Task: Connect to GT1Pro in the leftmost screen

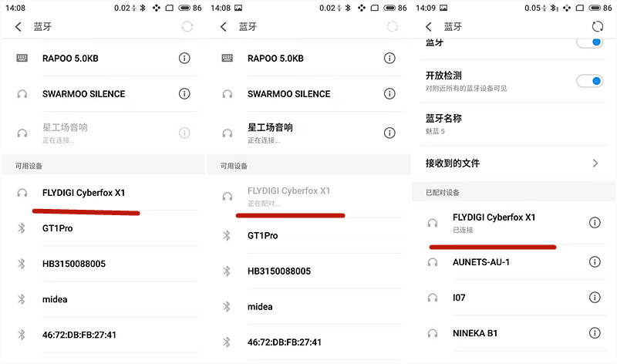Action: (x=103, y=228)
